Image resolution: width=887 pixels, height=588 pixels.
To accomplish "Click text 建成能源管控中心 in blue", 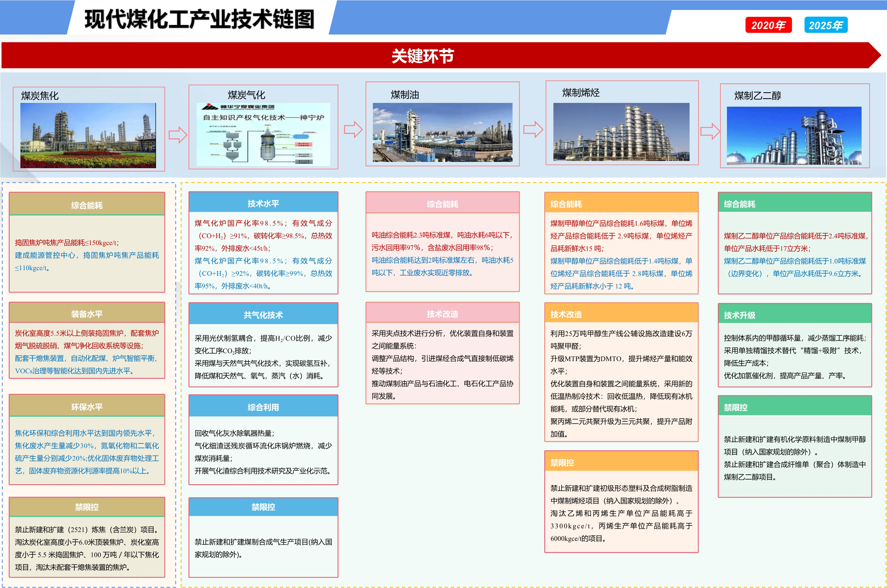I will [45, 255].
